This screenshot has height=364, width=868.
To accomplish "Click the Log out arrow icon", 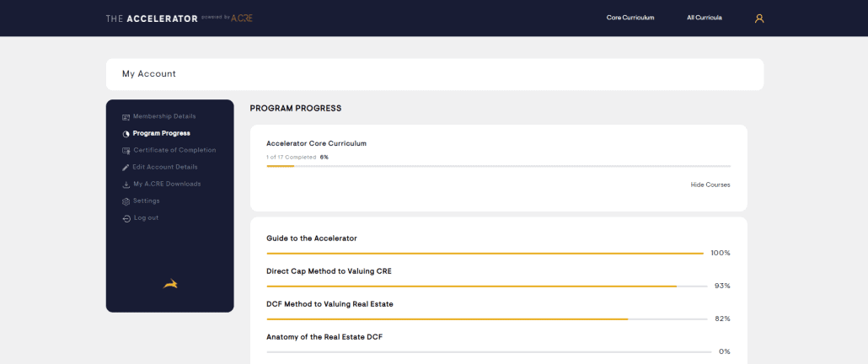I will click(x=126, y=218).
